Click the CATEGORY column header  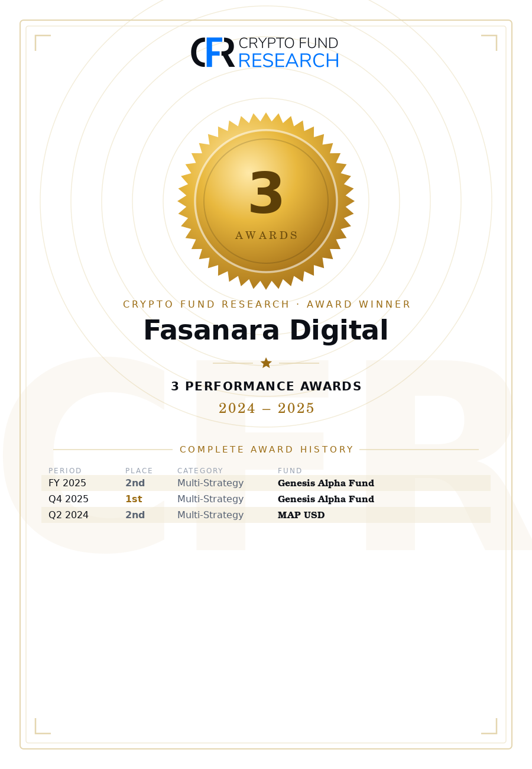(x=200, y=471)
